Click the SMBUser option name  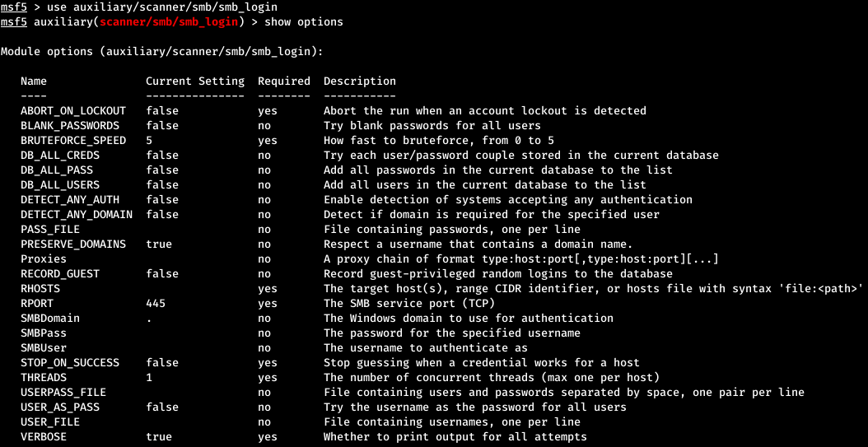44,348
